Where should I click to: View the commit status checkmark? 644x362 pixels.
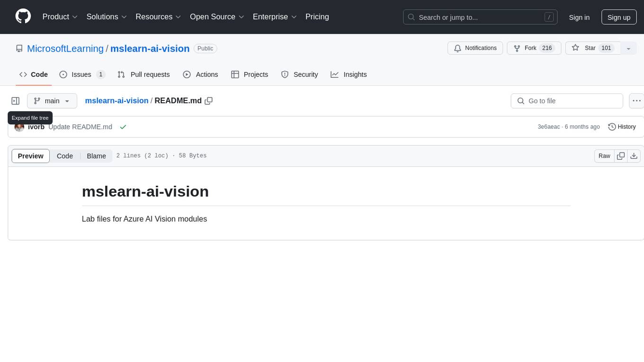click(x=123, y=127)
